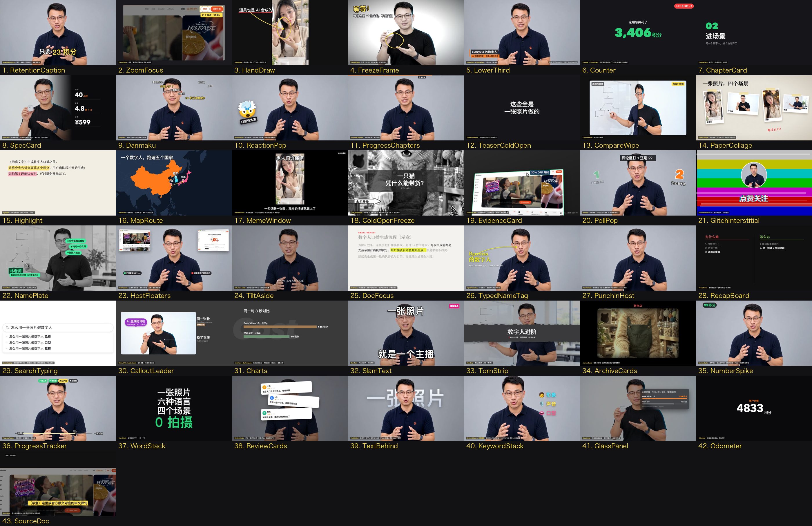Open the GlassPanel thumbnail

pos(638,408)
